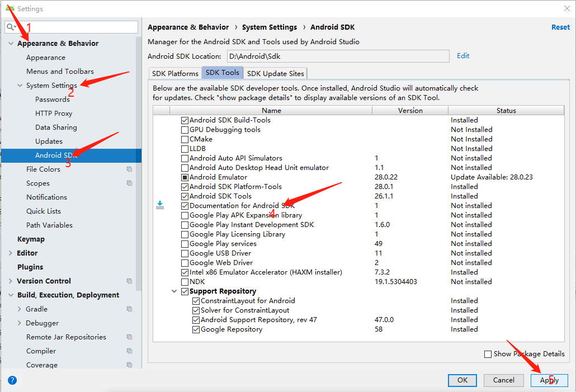Open Menus and Toolbars settings
The width and height of the screenshot is (576, 392).
(x=60, y=72)
